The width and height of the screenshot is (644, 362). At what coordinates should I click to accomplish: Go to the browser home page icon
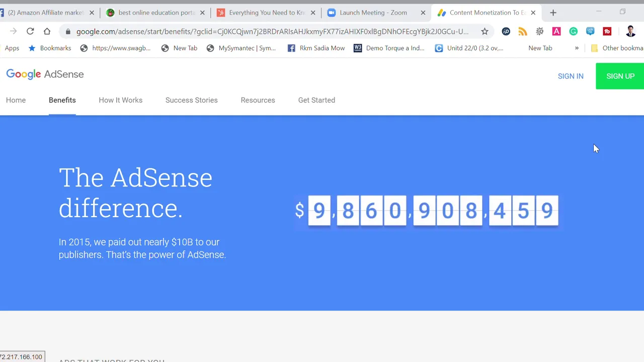click(47, 32)
